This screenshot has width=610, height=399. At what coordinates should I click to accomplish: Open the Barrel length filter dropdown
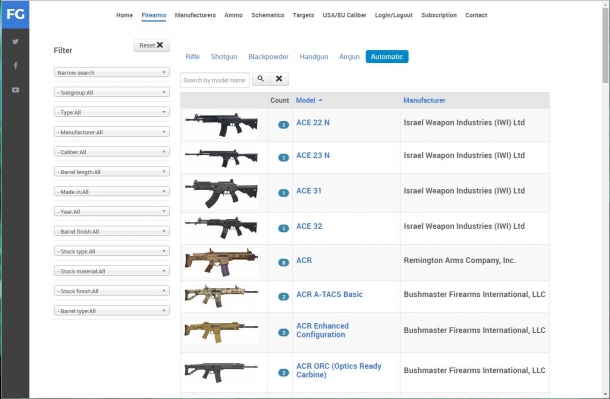coord(112,172)
